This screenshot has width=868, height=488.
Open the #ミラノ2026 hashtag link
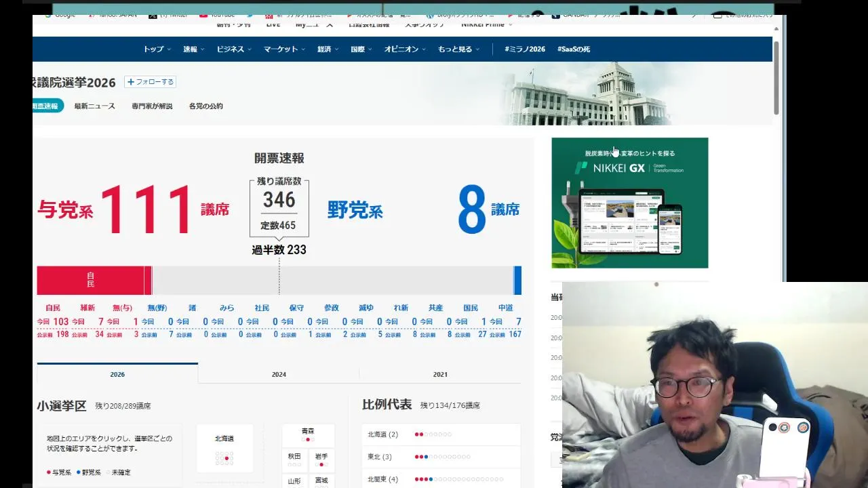tap(525, 49)
